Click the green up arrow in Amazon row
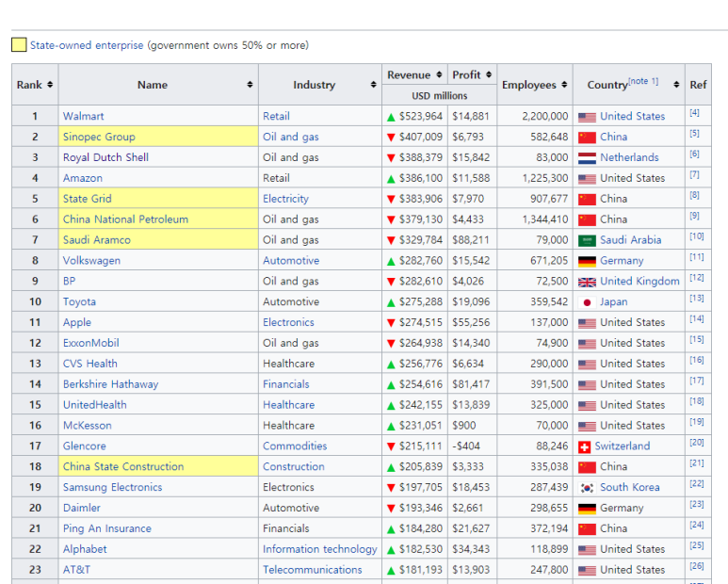This screenshot has height=584, width=728. point(391,179)
